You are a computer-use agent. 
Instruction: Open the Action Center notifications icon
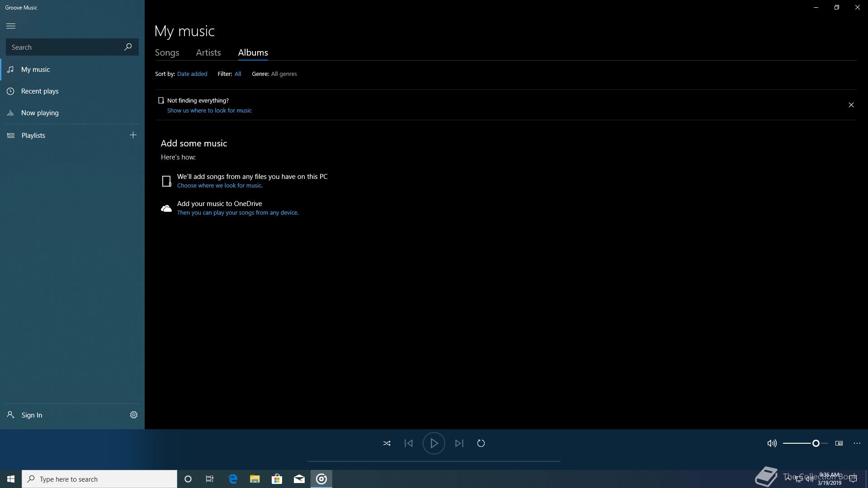(x=853, y=479)
